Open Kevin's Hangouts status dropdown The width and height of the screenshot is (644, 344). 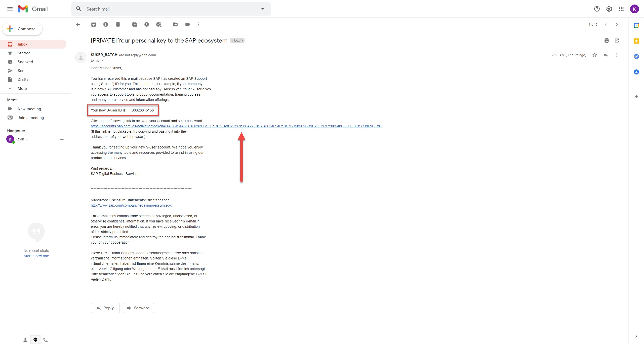[x=26, y=139]
